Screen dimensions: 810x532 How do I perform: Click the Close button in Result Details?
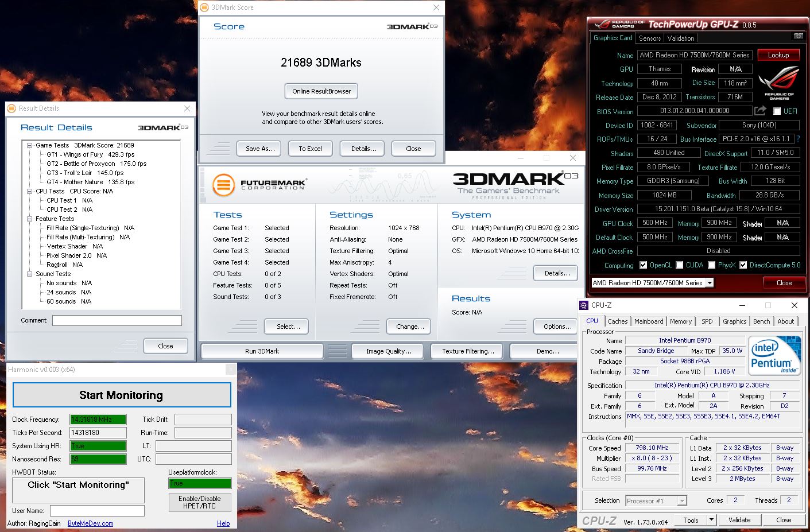click(x=165, y=346)
